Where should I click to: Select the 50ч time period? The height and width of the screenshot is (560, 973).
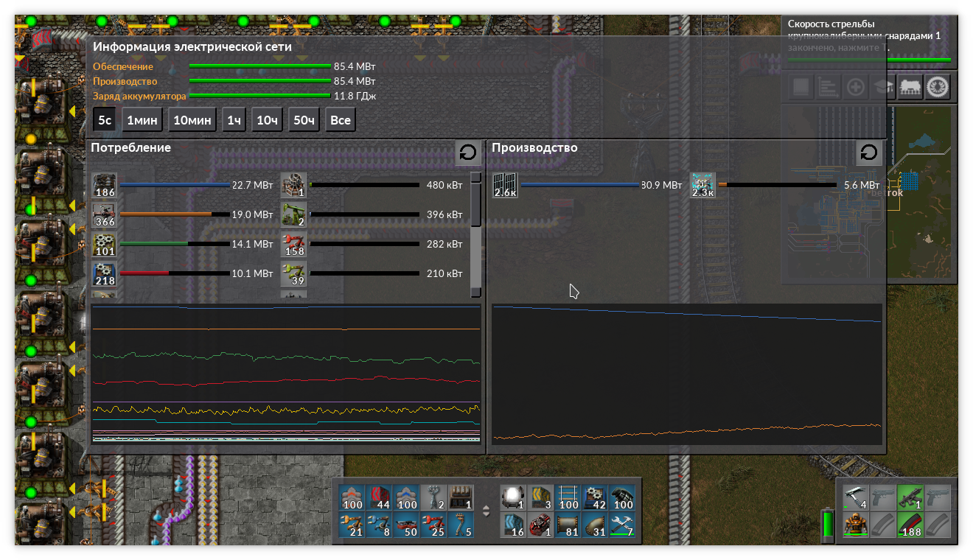tap(303, 119)
